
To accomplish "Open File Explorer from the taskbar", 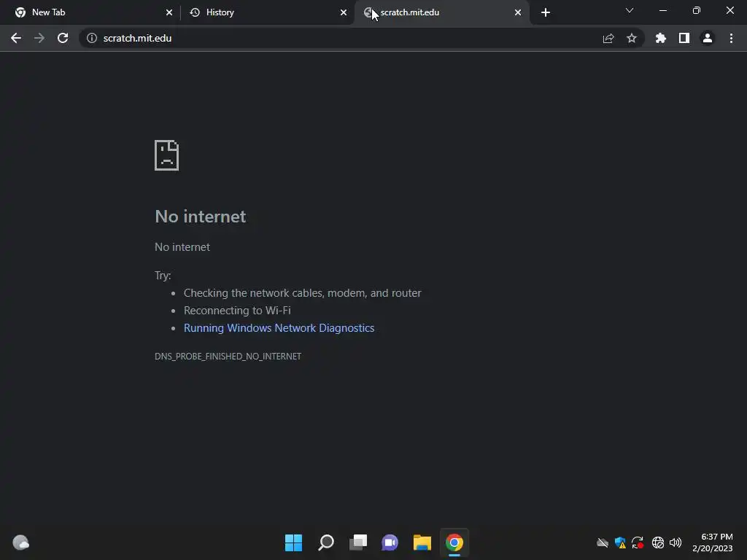I will [422, 542].
